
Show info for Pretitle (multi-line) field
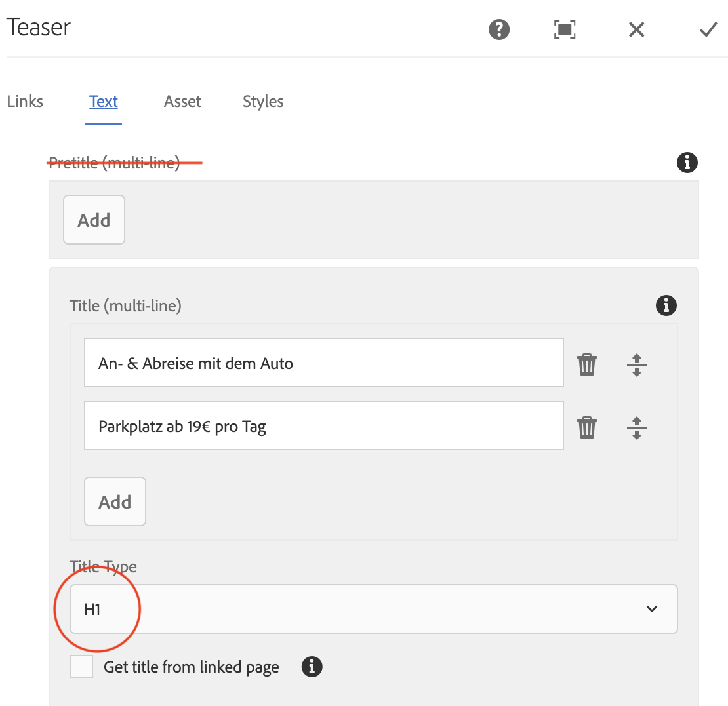coord(687,162)
